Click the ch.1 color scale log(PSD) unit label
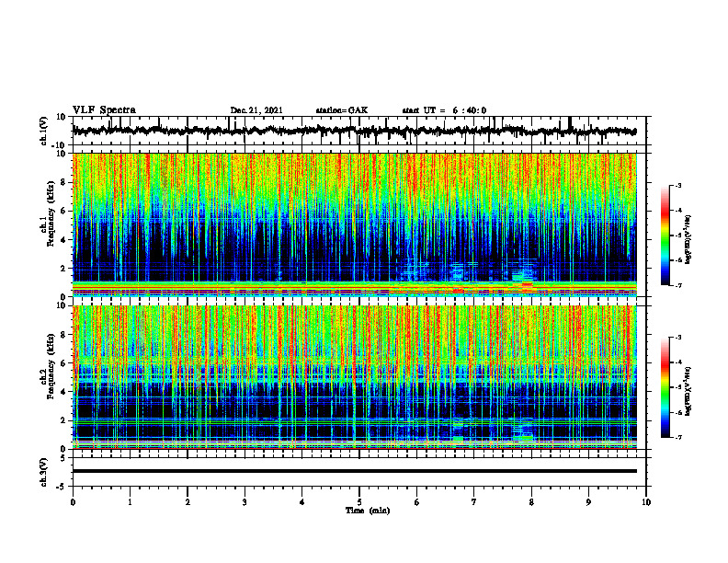 688,239
